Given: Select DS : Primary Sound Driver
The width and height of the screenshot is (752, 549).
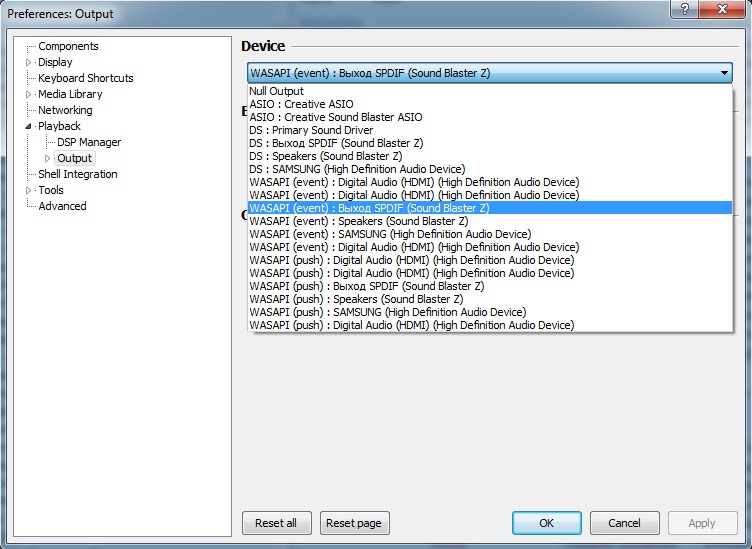Looking at the screenshot, I should click(490, 130).
